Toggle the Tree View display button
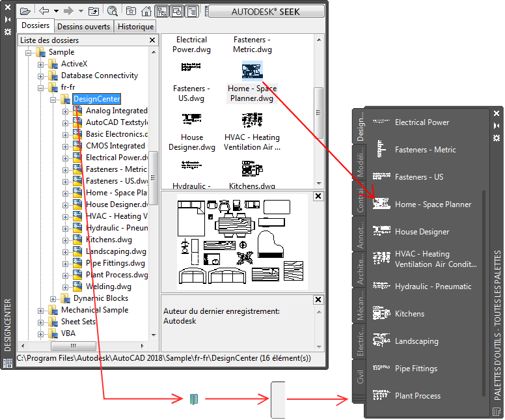 (161, 12)
